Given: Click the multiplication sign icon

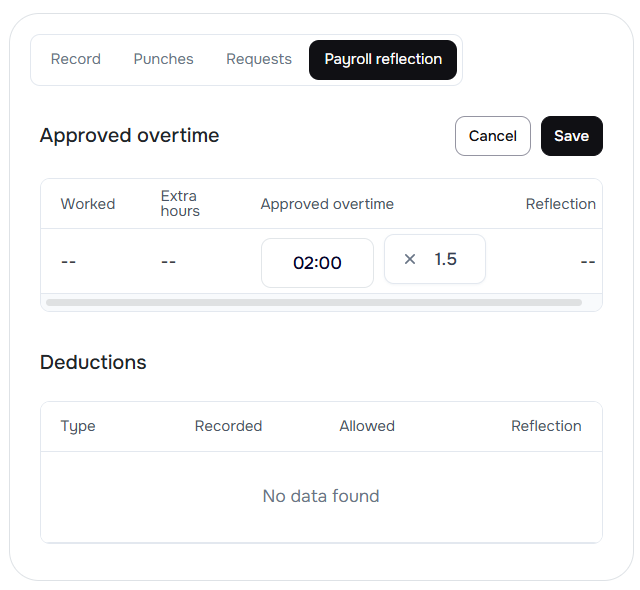Looking at the screenshot, I should point(409,259).
